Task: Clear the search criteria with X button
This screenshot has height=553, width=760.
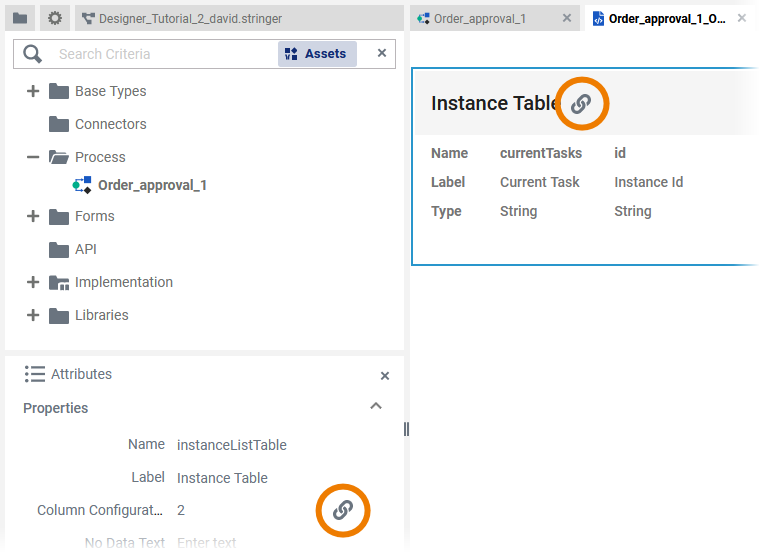Action: (x=381, y=54)
